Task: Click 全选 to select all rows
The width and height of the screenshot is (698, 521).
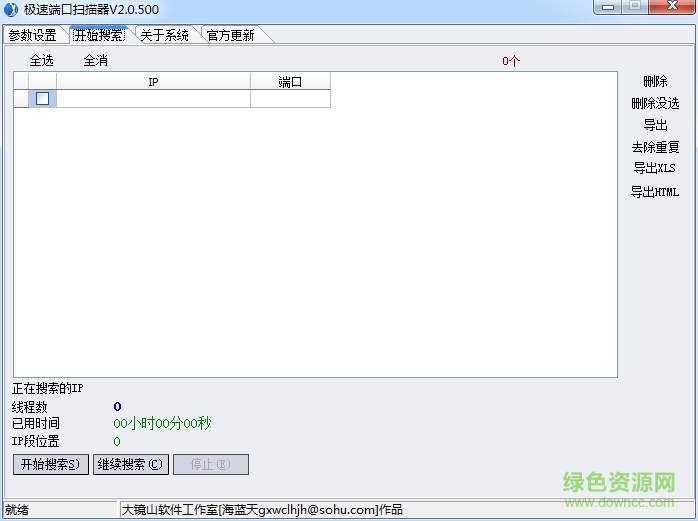Action: 41,61
